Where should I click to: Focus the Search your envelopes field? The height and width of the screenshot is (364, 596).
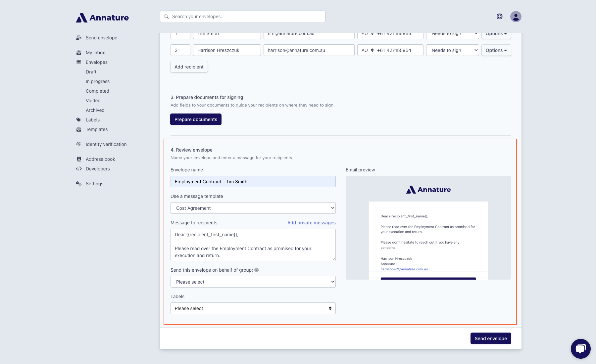click(x=243, y=17)
